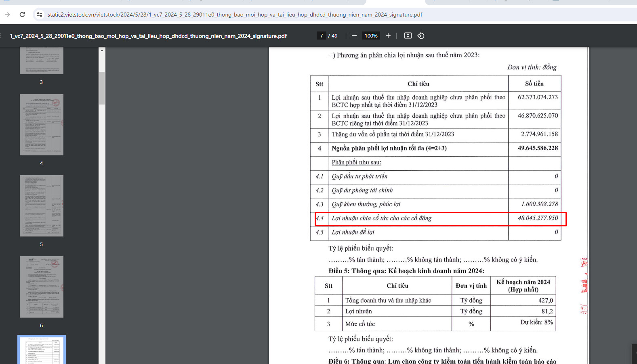
Task: Click the "Đơn vị tính: đồng" note
Action: coord(532,67)
